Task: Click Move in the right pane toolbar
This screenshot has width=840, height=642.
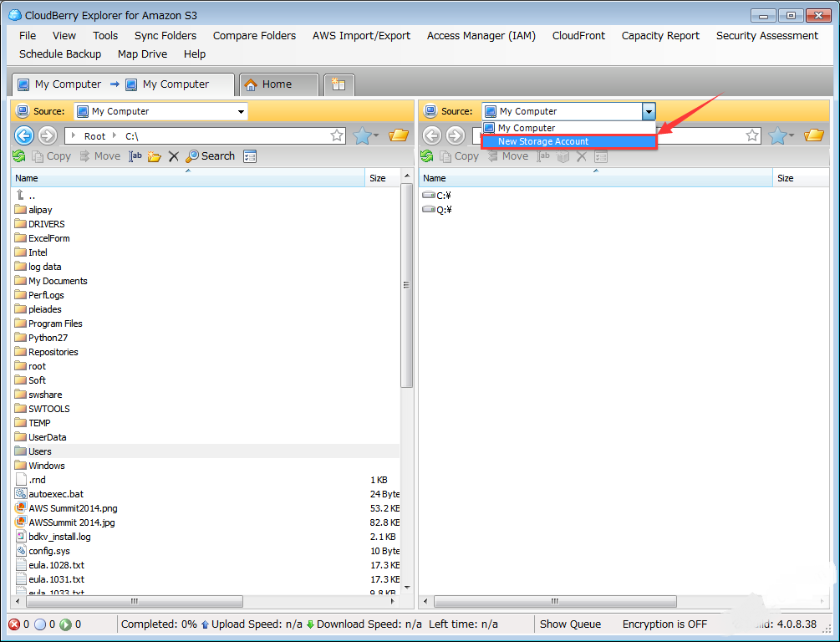Action: tap(508, 156)
